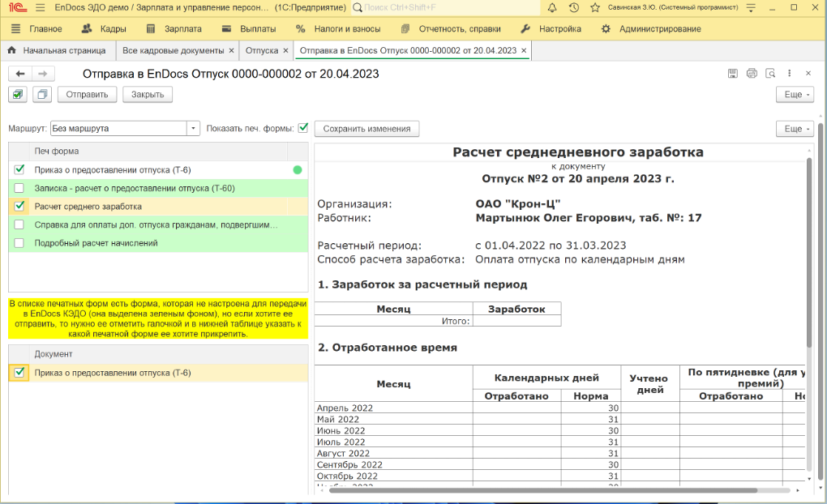The height and width of the screenshot is (504, 827).
Task: Close the Все кадровые документы tab
Action: [231, 50]
